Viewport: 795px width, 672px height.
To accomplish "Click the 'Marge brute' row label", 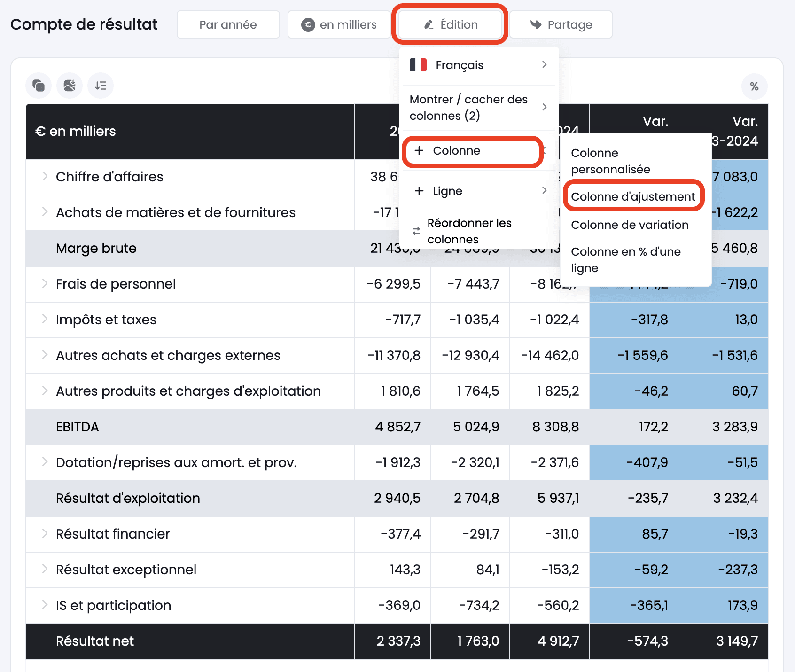I will [x=96, y=248].
